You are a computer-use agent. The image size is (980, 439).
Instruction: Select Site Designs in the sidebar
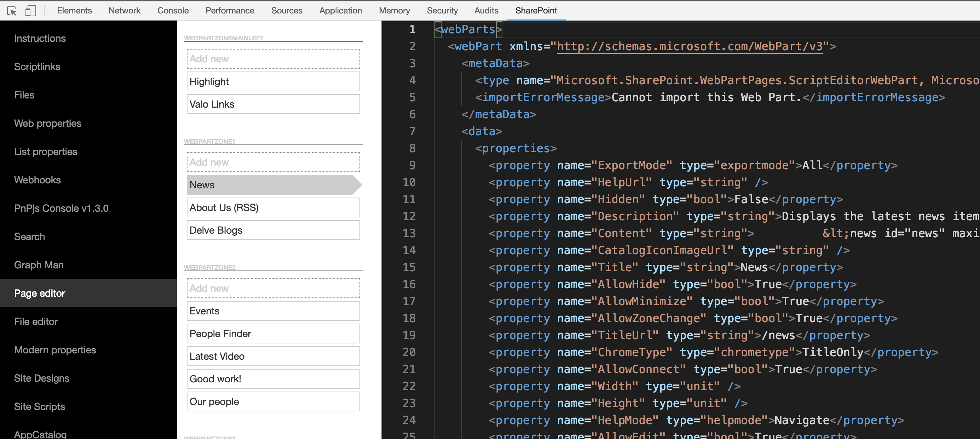[41, 378]
